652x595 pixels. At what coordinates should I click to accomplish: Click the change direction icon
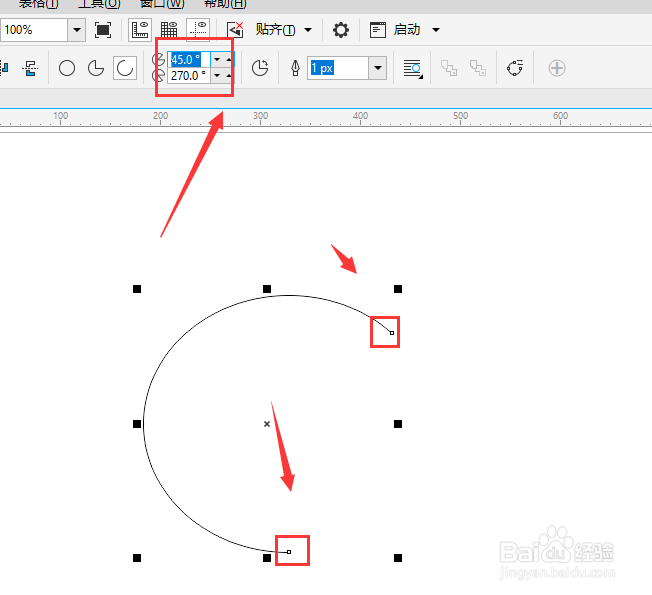tap(260, 68)
